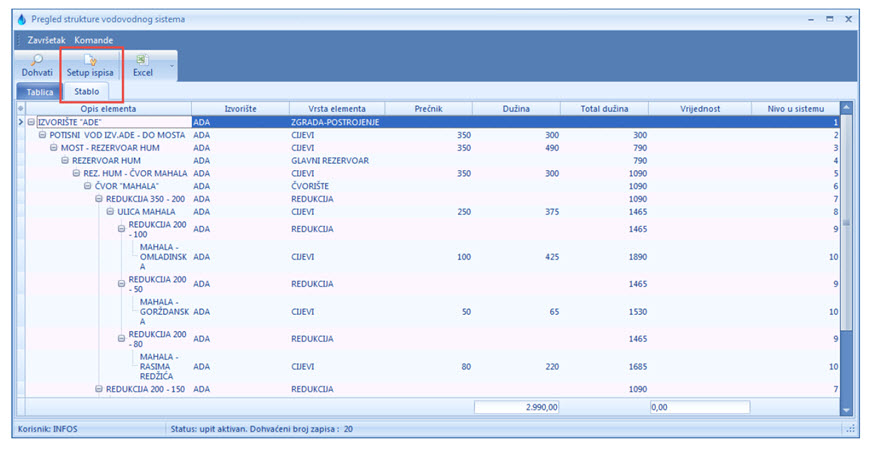Collapse the IZVORIŠTE "ADE" tree node
The width and height of the screenshot is (870, 451).
click(31, 122)
